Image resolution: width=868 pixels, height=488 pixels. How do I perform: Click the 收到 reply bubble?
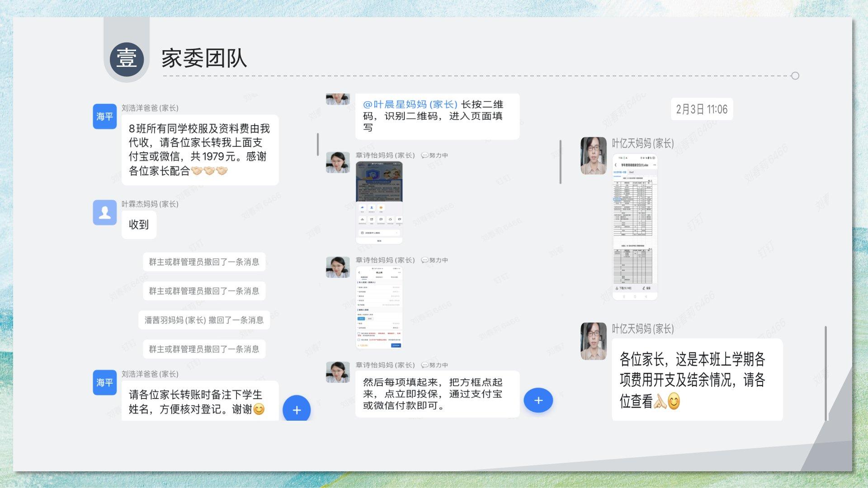tap(139, 225)
